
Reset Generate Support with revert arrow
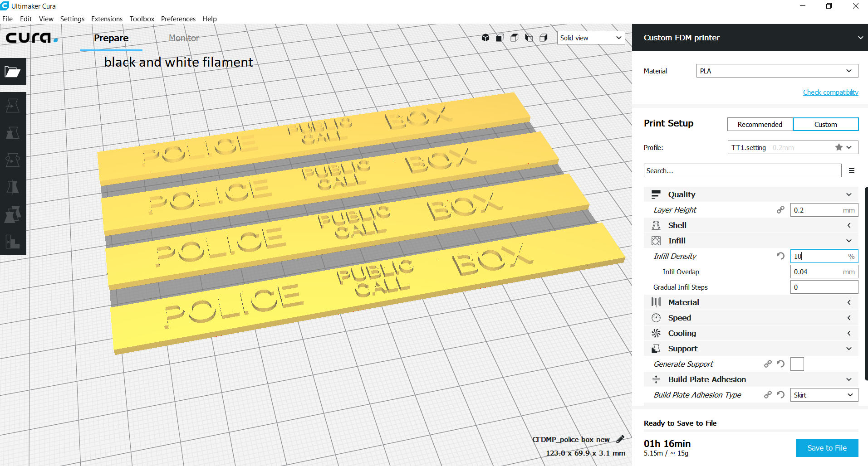780,364
